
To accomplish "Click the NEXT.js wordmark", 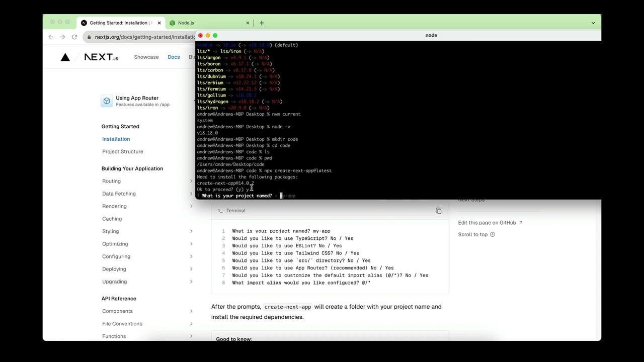I will tap(101, 57).
